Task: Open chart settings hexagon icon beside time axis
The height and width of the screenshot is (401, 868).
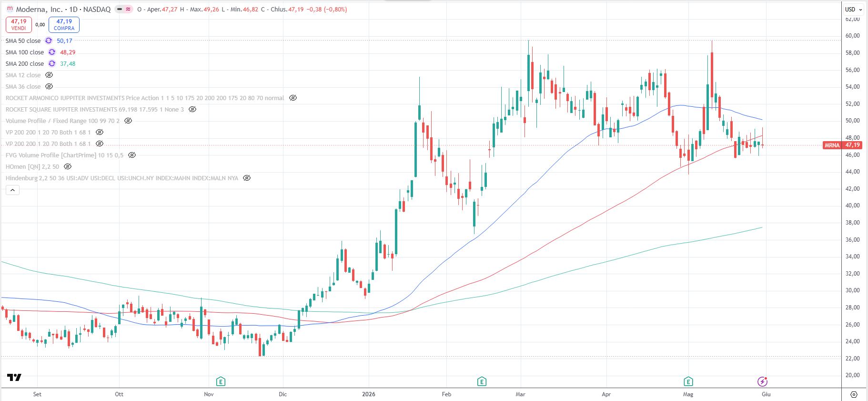Action: coord(854,394)
